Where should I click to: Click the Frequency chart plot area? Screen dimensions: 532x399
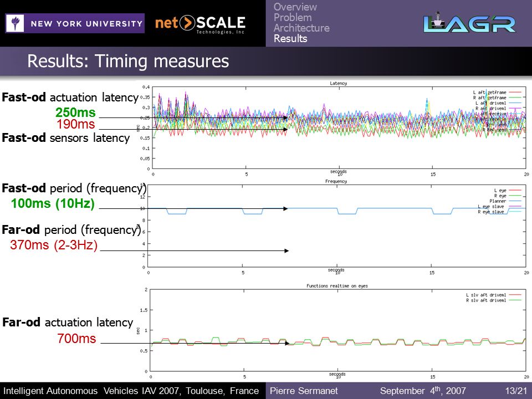(x=337, y=226)
